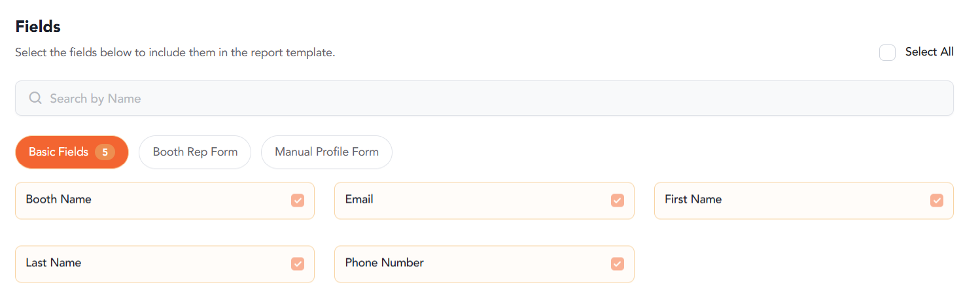Tick the Select All checkbox

887,53
